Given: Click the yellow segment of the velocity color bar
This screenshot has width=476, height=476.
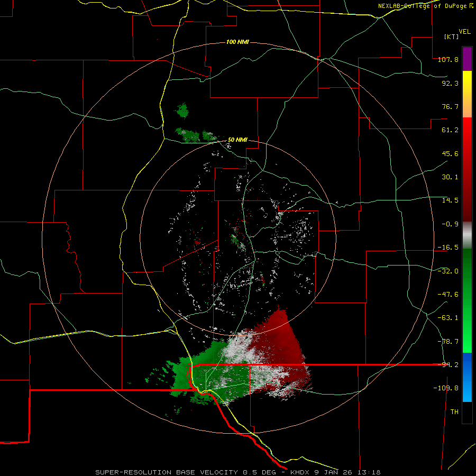Looking at the screenshot, I should pyautogui.click(x=467, y=94).
